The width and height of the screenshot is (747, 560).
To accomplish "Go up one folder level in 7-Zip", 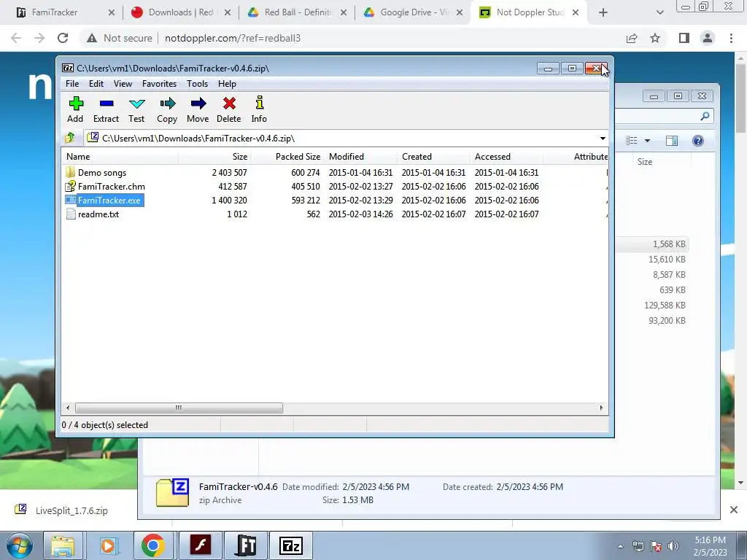I will (70, 138).
